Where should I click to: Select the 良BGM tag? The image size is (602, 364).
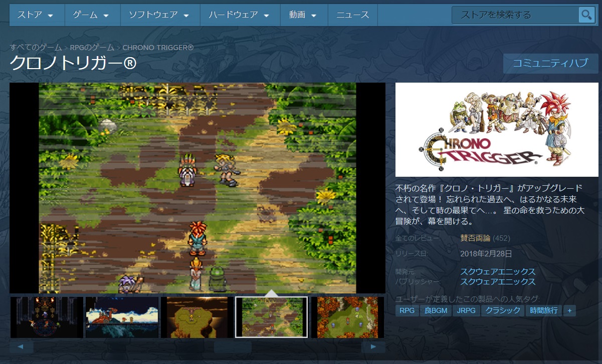(x=435, y=310)
